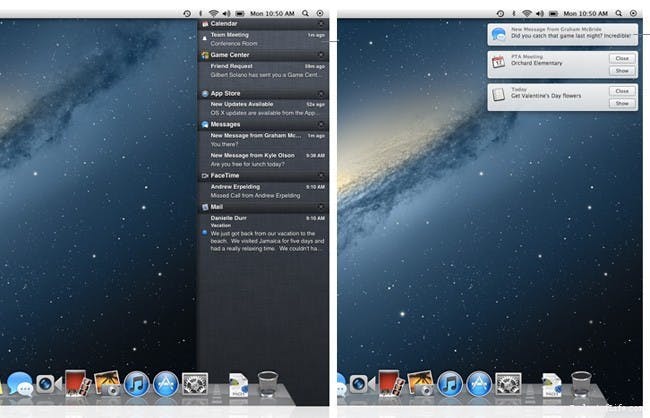Screen dimensions: 650x418
Task: Click the Mail section header in Notification Center
Action: pos(264,207)
